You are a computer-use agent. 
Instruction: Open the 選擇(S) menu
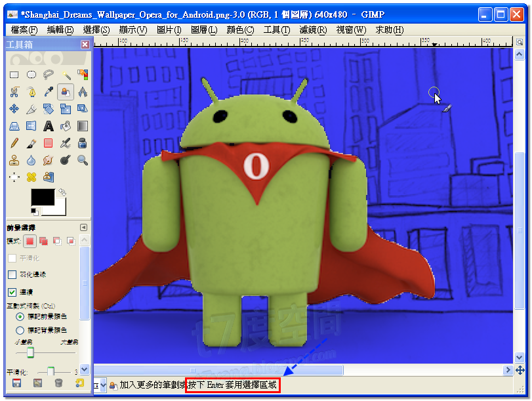pos(96,30)
